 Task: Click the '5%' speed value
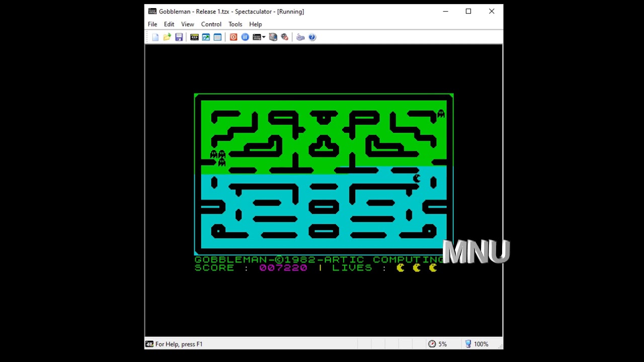click(442, 344)
